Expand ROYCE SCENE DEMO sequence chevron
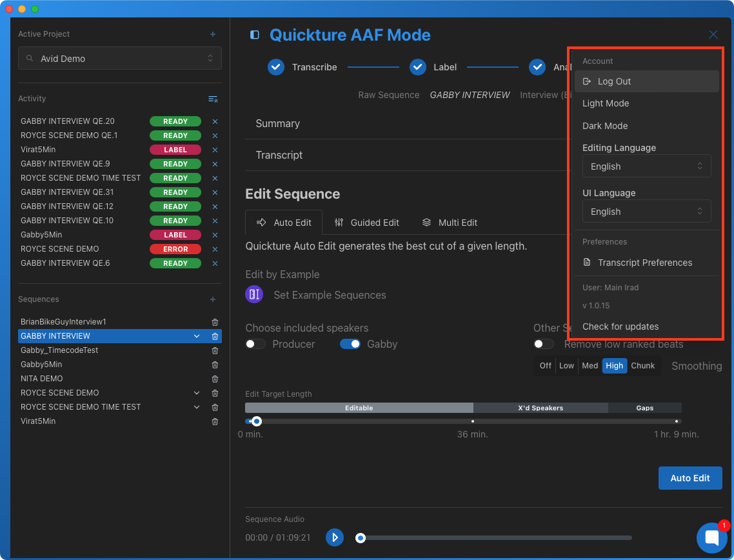Viewport: 734px width, 560px height. pyautogui.click(x=197, y=393)
